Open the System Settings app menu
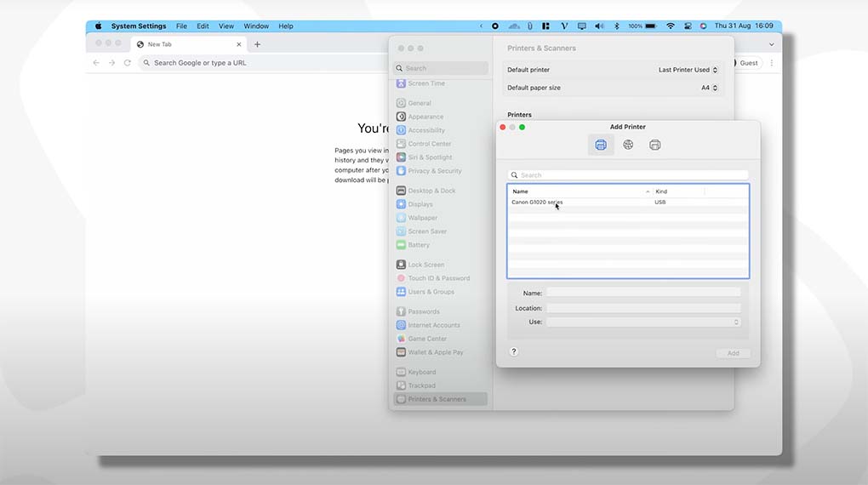Viewport: 868px width, 485px height. tap(139, 26)
